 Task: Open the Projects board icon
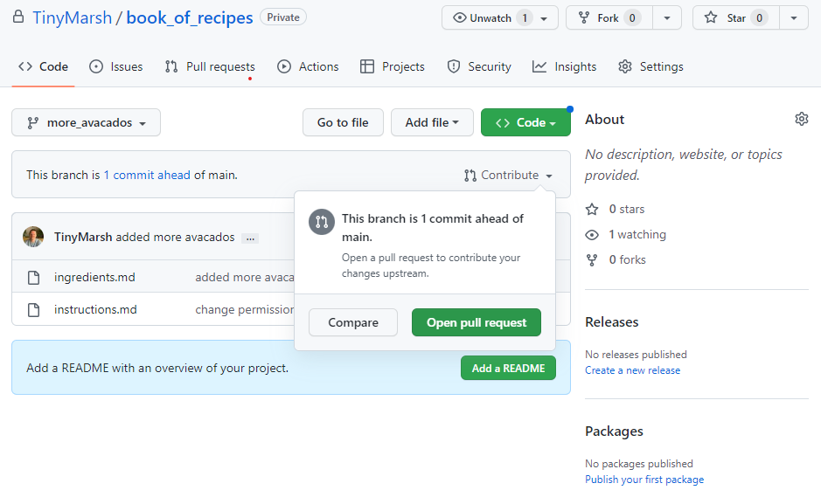click(x=368, y=66)
